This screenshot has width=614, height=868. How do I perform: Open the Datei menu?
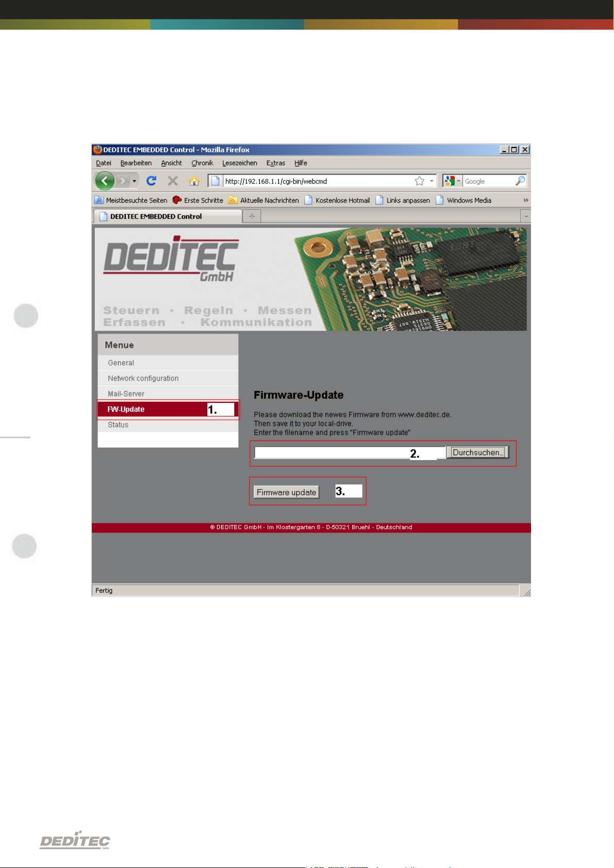(104, 163)
